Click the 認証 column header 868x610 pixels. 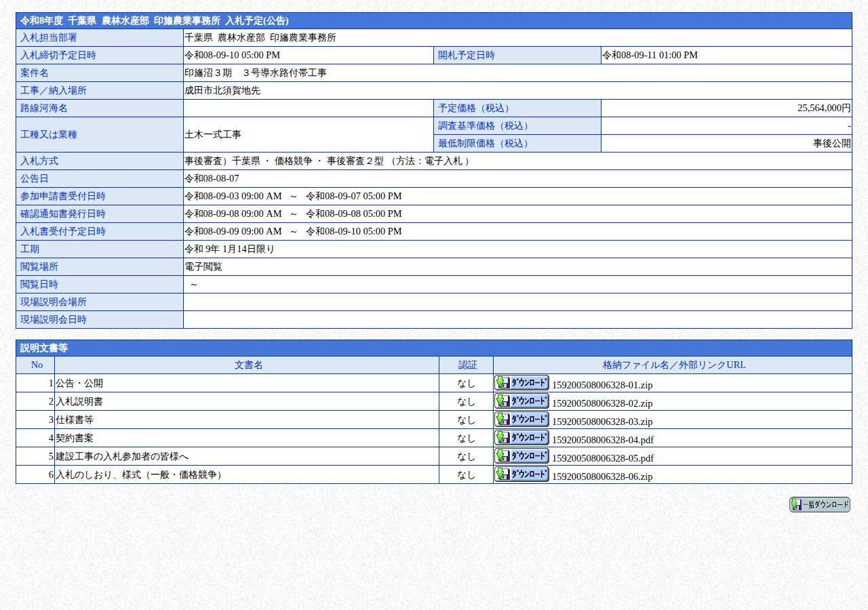tap(467, 365)
